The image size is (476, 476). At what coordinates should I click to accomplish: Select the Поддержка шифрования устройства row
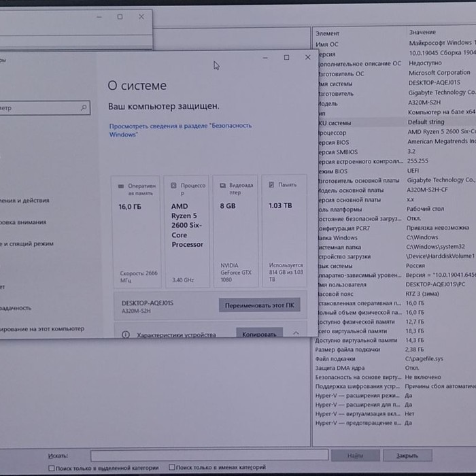point(395,386)
